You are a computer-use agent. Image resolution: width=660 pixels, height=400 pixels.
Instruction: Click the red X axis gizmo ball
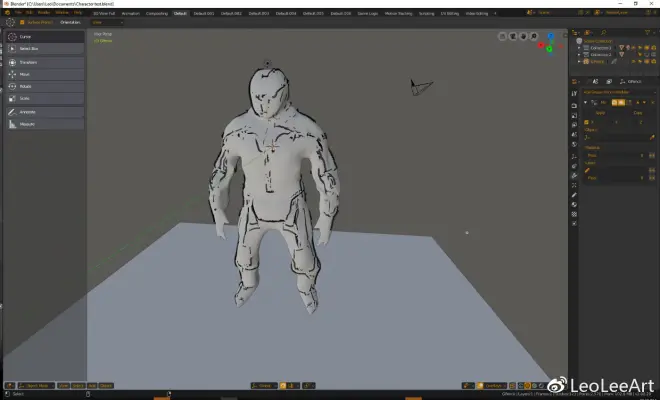[x=541, y=45]
